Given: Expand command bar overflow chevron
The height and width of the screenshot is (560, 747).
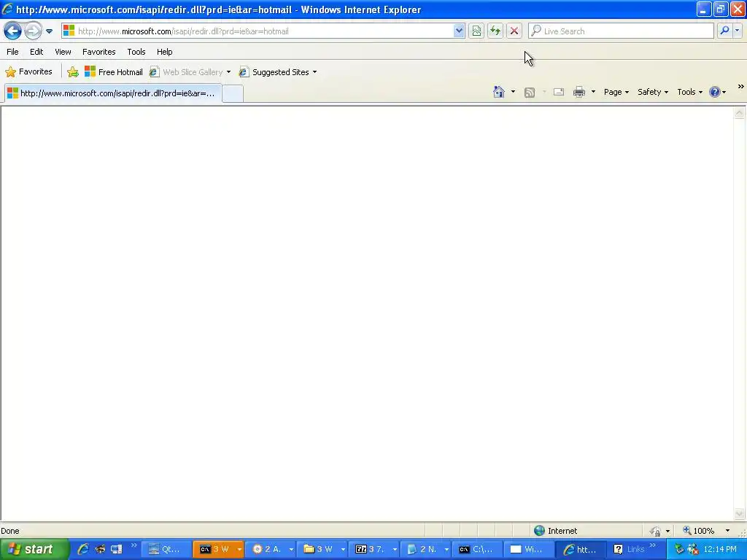Looking at the screenshot, I should click(741, 87).
